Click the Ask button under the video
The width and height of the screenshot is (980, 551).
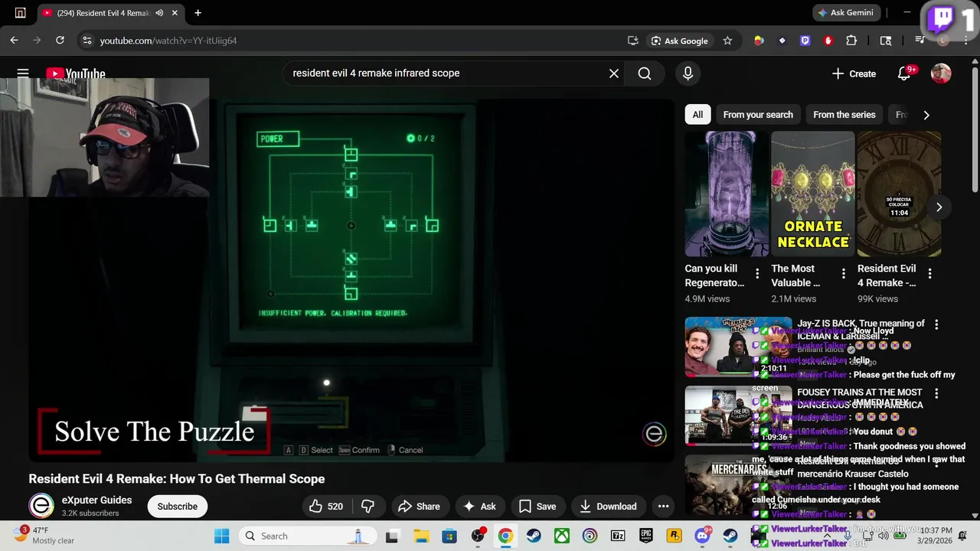click(x=479, y=506)
